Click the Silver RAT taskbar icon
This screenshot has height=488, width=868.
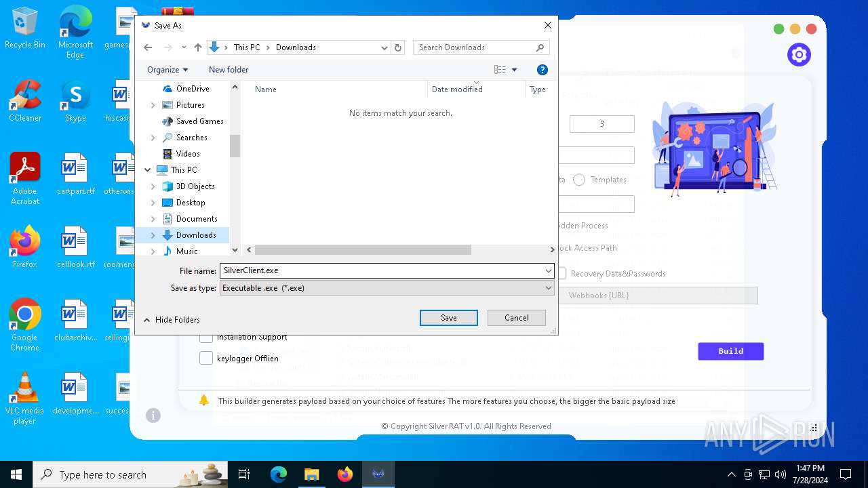(x=378, y=474)
